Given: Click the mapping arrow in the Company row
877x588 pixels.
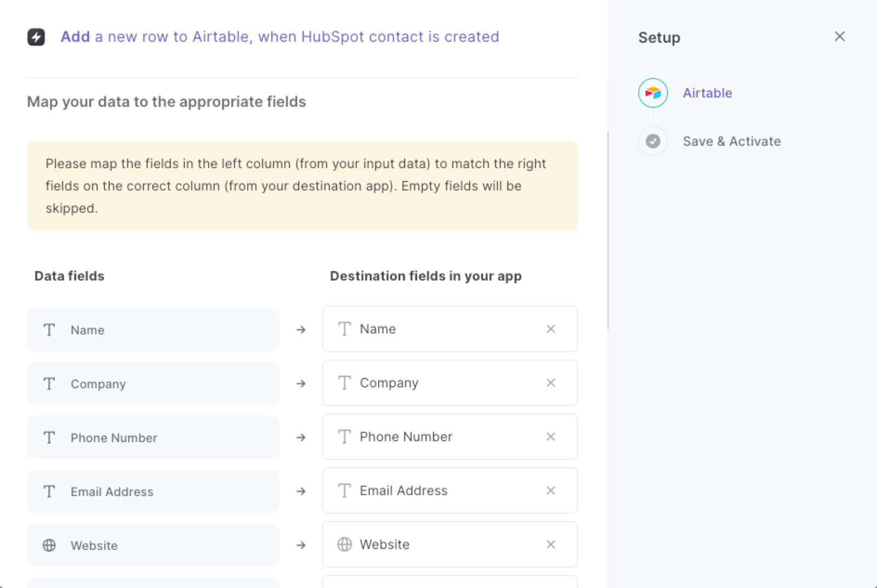Looking at the screenshot, I should tap(301, 384).
